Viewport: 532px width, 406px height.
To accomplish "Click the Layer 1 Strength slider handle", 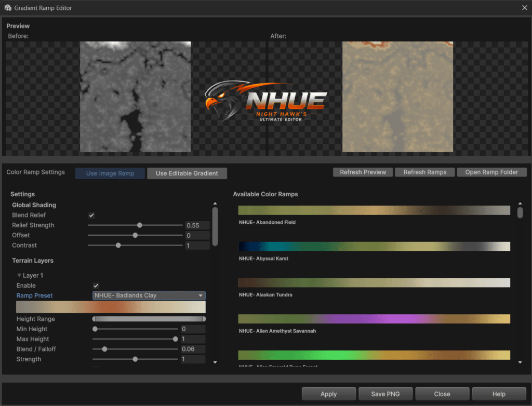I will click(x=135, y=359).
